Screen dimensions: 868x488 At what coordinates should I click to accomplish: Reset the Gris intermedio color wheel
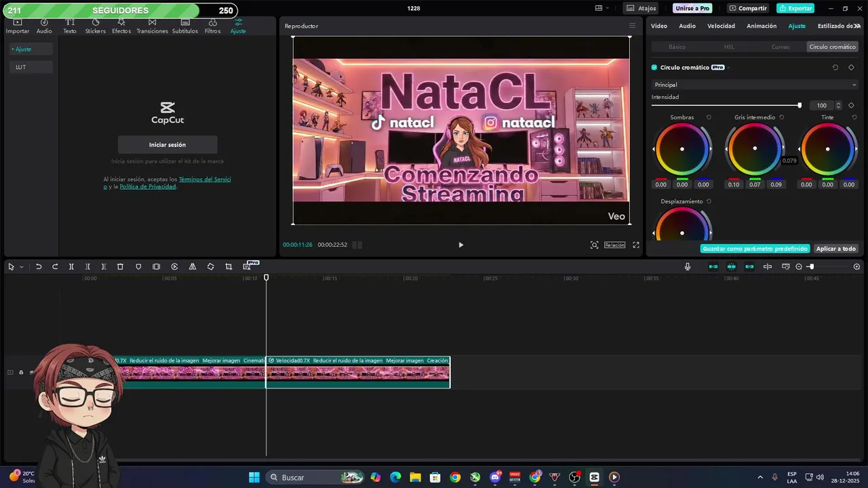click(x=781, y=117)
